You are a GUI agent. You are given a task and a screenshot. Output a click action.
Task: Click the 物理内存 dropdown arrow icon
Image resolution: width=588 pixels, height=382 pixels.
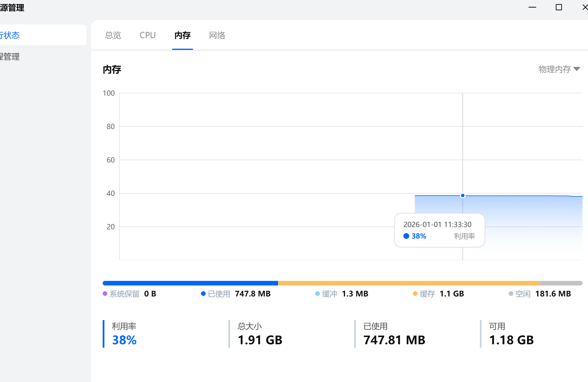(x=577, y=69)
